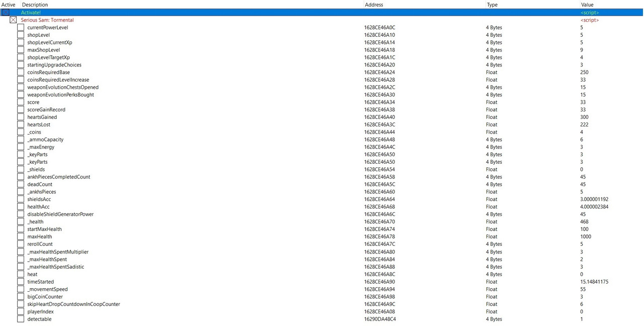Check the detectable entry checkbox
Image resolution: width=644 pixels, height=326 pixels.
pyautogui.click(x=21, y=319)
